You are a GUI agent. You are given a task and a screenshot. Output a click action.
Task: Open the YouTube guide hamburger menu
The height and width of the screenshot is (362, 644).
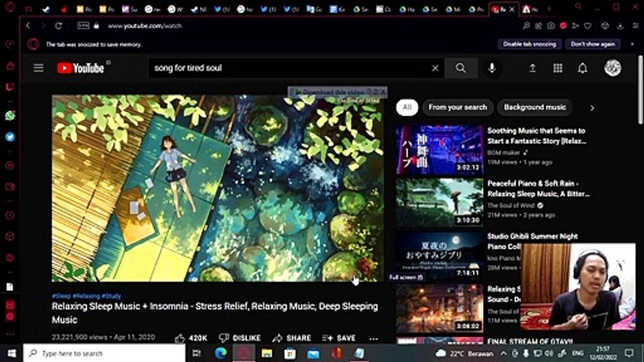[x=39, y=68]
